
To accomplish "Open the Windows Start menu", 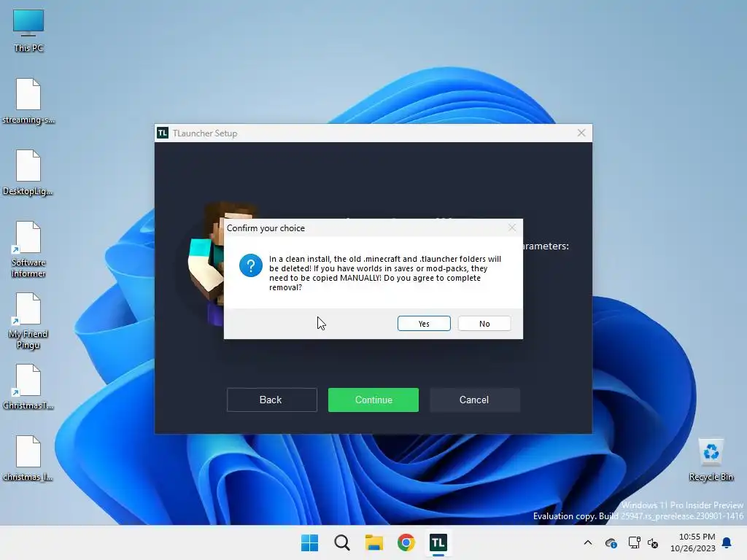I will [x=309, y=542].
